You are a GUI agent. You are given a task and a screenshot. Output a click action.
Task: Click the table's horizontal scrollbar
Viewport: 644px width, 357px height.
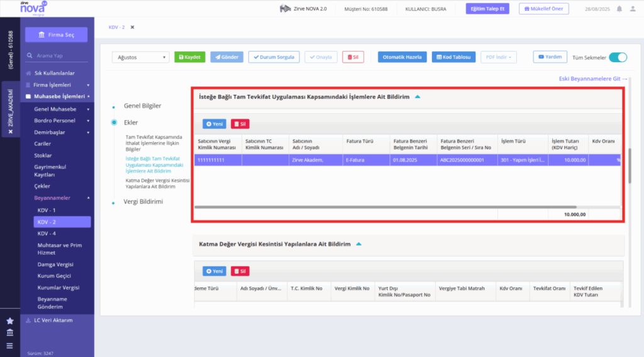386,207
